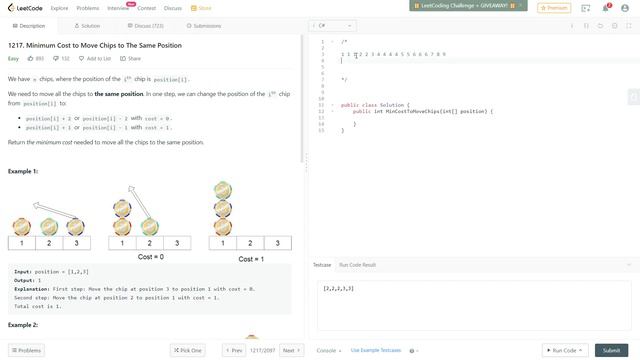Go to the Next problem
Image resolution: width=640 pixels, height=360 pixels.
pyautogui.click(x=291, y=350)
